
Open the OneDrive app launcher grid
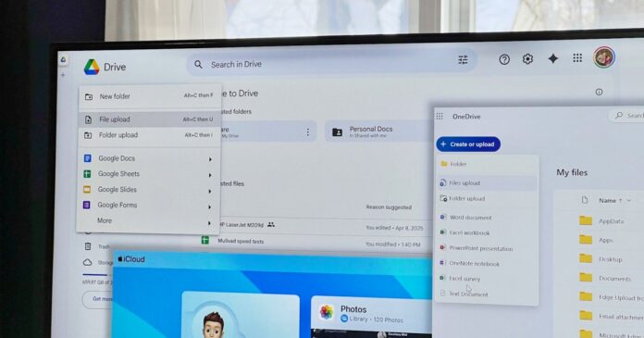click(440, 117)
